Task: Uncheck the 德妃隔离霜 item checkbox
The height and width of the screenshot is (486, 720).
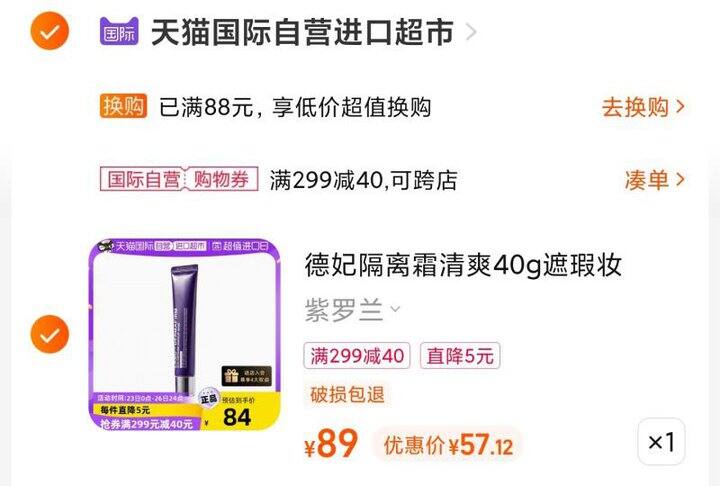Action: [50, 334]
